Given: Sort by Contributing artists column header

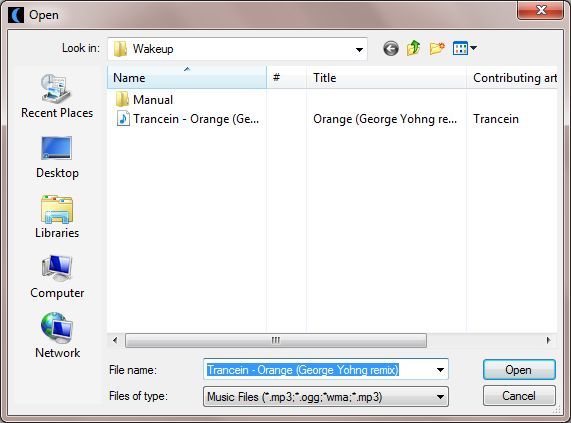Looking at the screenshot, I should tap(512, 78).
